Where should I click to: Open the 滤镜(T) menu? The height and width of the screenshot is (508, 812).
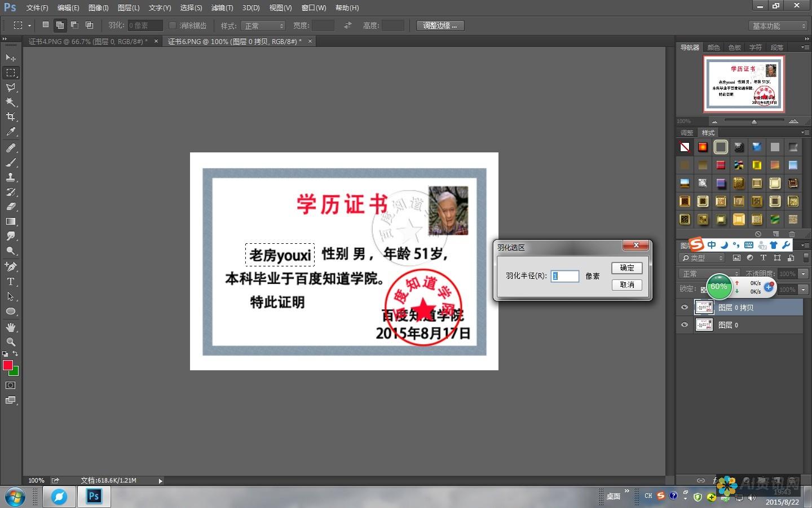point(222,8)
